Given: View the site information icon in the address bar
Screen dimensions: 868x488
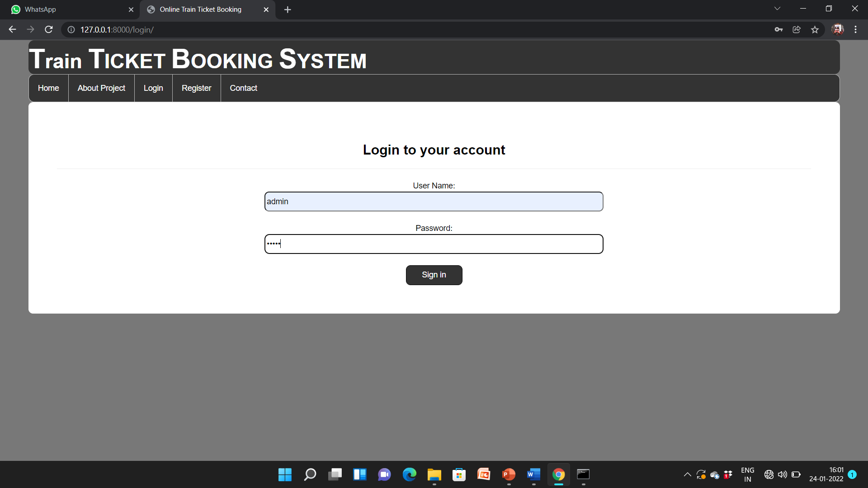Looking at the screenshot, I should (71, 29).
